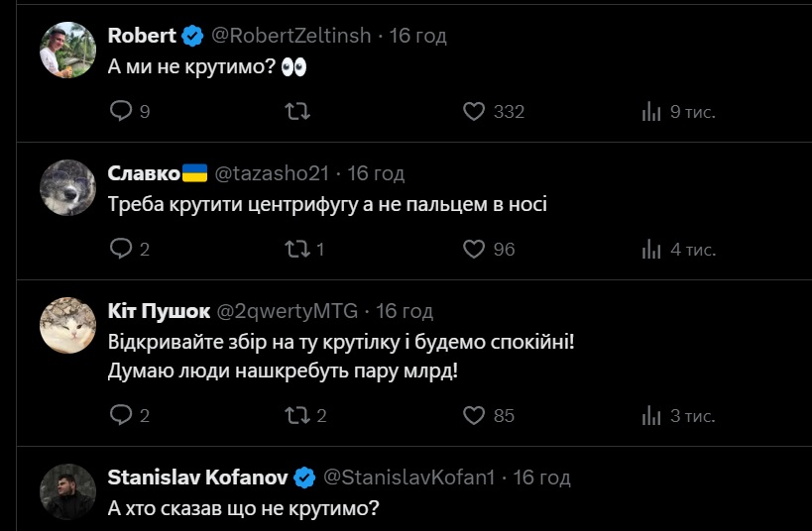Screen dimensions: 812x531
Task: Open Славко's dog avatar
Action: point(67,186)
